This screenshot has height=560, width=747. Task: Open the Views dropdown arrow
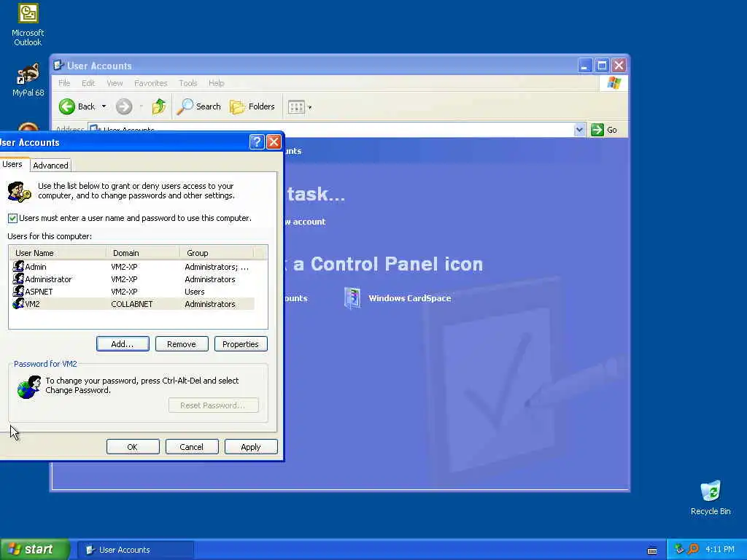point(309,107)
